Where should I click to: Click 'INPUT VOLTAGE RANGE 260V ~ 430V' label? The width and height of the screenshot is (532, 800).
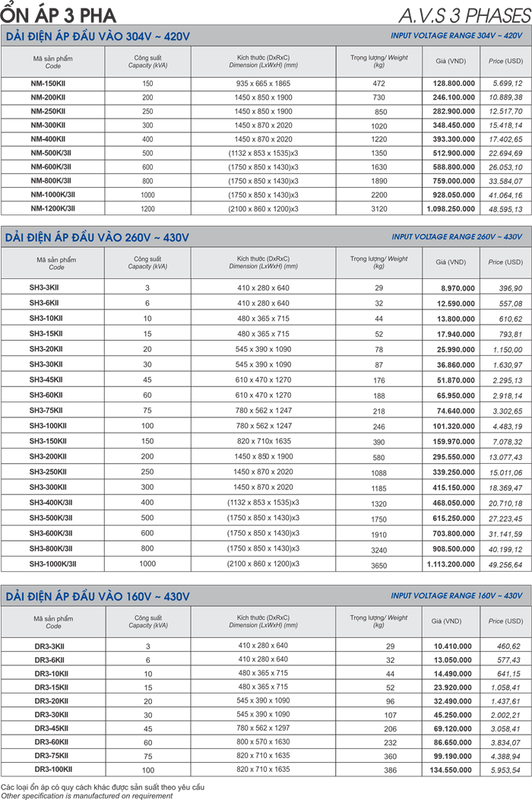pyautogui.click(x=457, y=237)
